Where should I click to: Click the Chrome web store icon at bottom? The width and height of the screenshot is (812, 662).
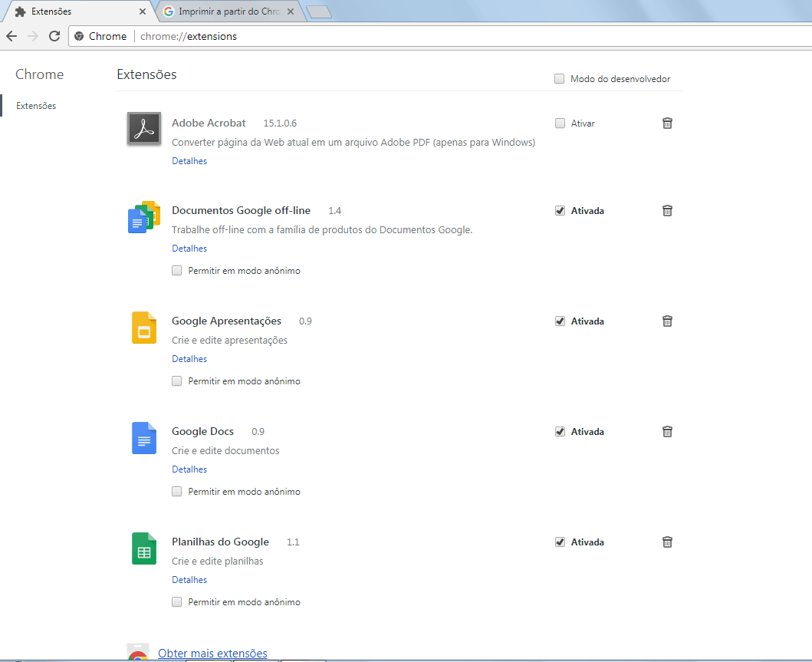(138, 652)
